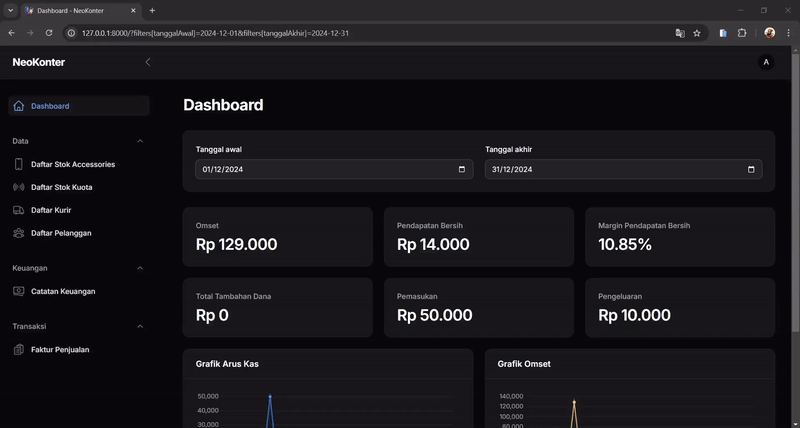
Task: Collapse the Data sidebar group
Action: point(140,141)
